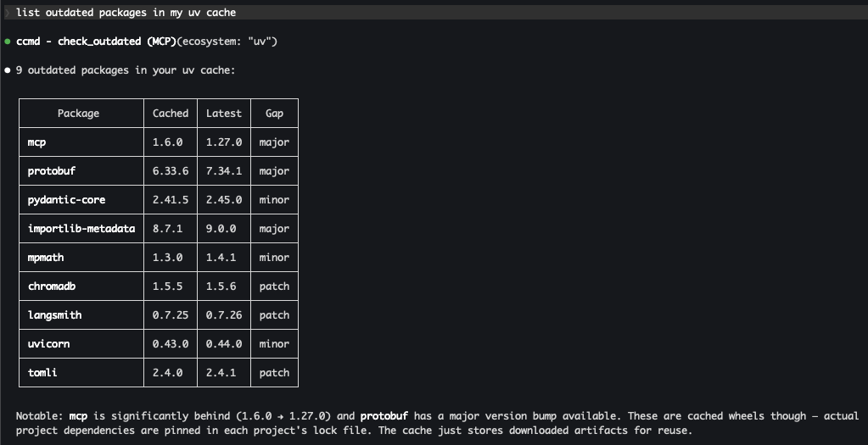
Task: Click the 'patch' gap value in the chromadb row
Action: (x=274, y=286)
